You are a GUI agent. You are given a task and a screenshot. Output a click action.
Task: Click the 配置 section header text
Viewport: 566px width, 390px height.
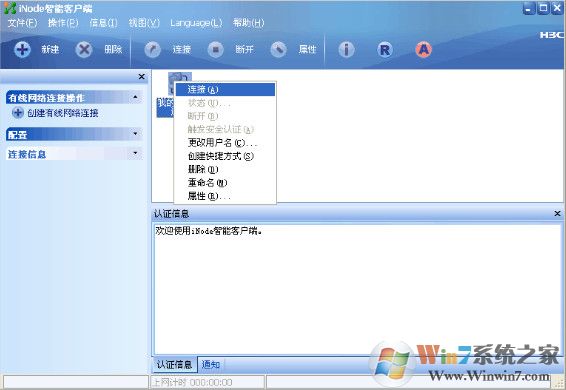click(17, 135)
